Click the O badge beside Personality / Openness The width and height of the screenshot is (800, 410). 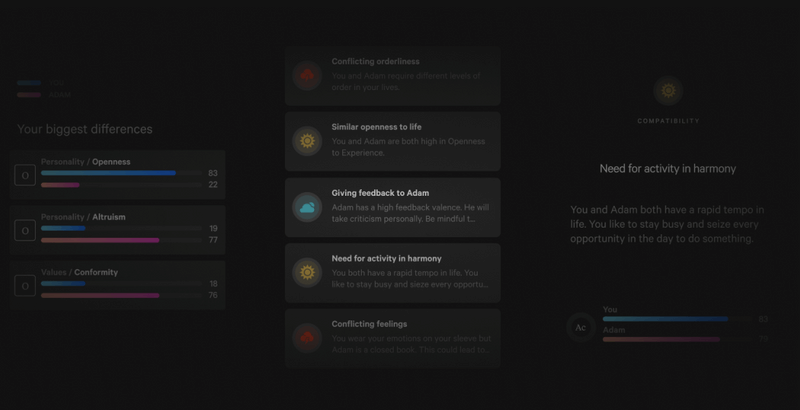click(x=25, y=175)
